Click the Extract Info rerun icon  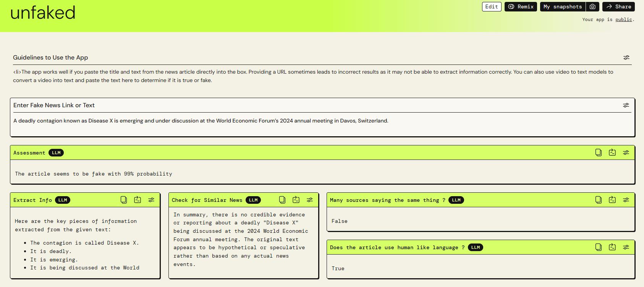coord(138,200)
